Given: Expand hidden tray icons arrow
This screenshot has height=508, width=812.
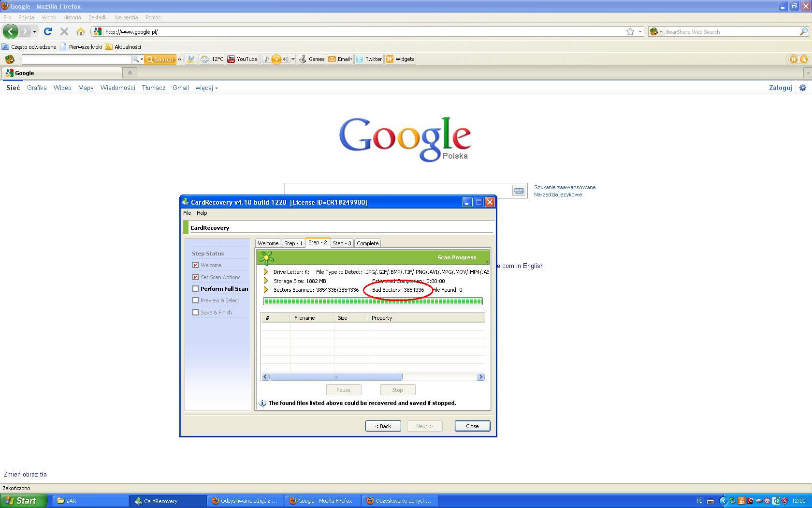Looking at the screenshot, I should click(x=723, y=501).
